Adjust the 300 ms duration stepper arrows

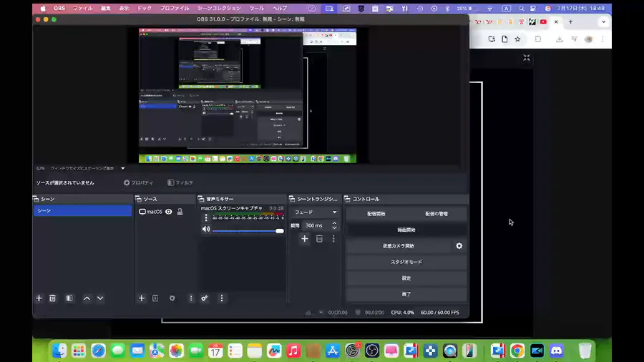334,225
